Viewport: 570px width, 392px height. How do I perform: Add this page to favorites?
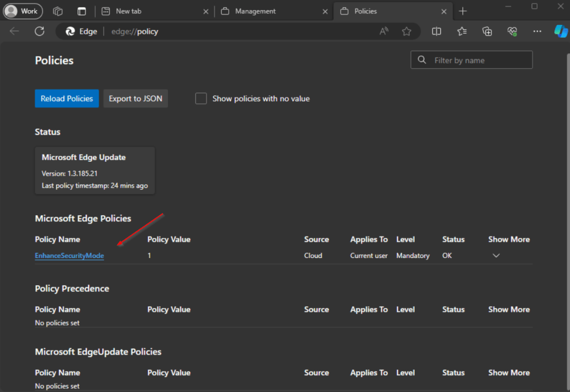point(407,31)
